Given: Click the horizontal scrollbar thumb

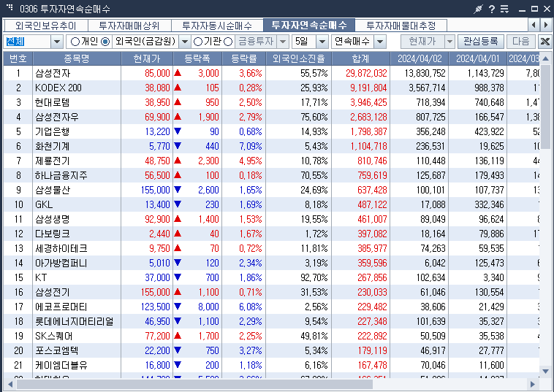Looking at the screenshot, I should (194, 384).
